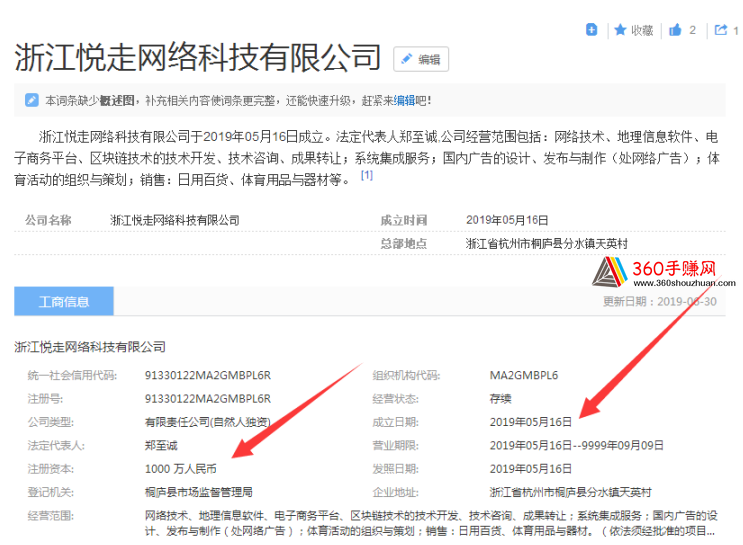
Task: Click the 收藏 label
Action: pos(642,30)
